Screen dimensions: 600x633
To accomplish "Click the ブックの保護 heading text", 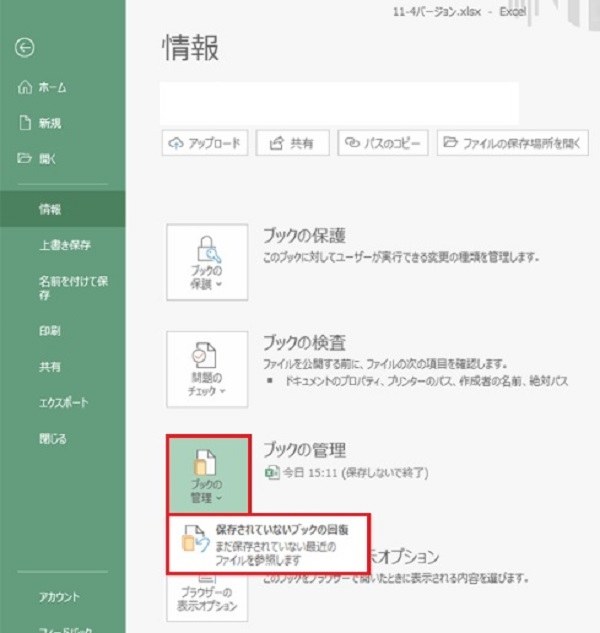I will [304, 235].
